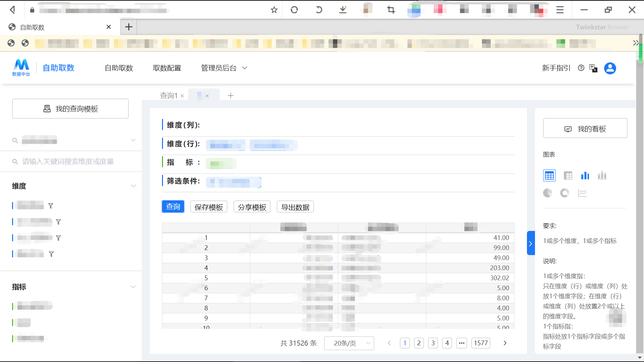Image resolution: width=644 pixels, height=362 pixels.
Task: Select the stacked bar chart icon
Action: [602, 176]
